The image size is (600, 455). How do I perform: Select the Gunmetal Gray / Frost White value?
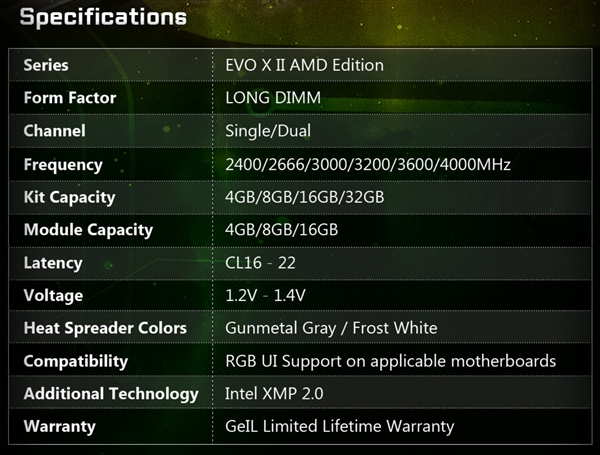coord(331,328)
